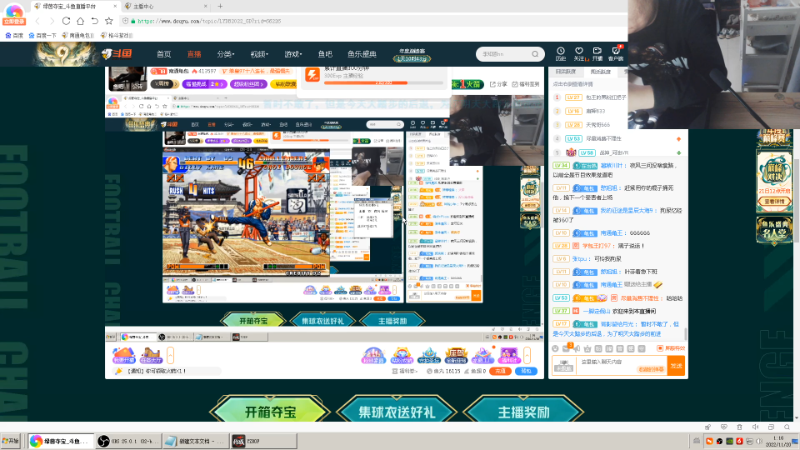
Task: Open the 分类 dropdown in the Douyu navigation
Action: coord(225,54)
